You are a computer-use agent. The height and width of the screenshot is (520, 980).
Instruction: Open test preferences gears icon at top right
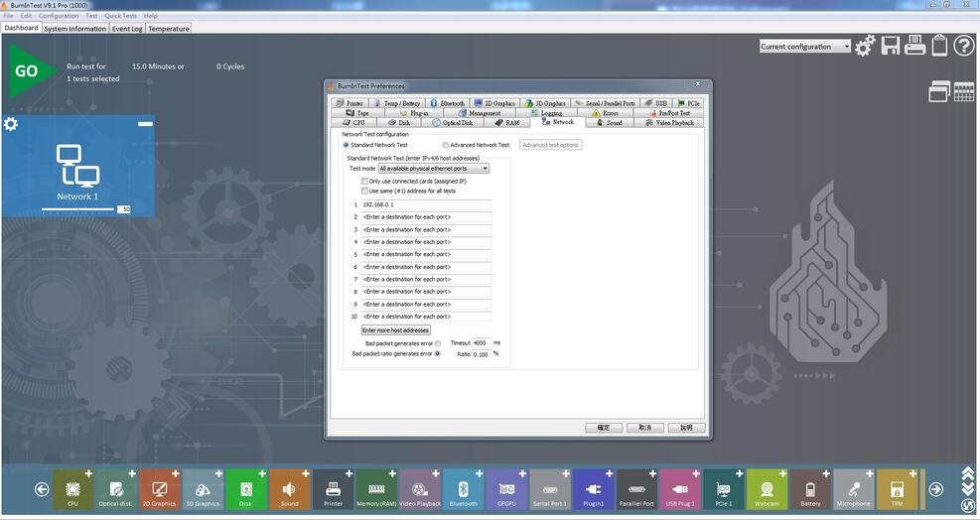865,46
